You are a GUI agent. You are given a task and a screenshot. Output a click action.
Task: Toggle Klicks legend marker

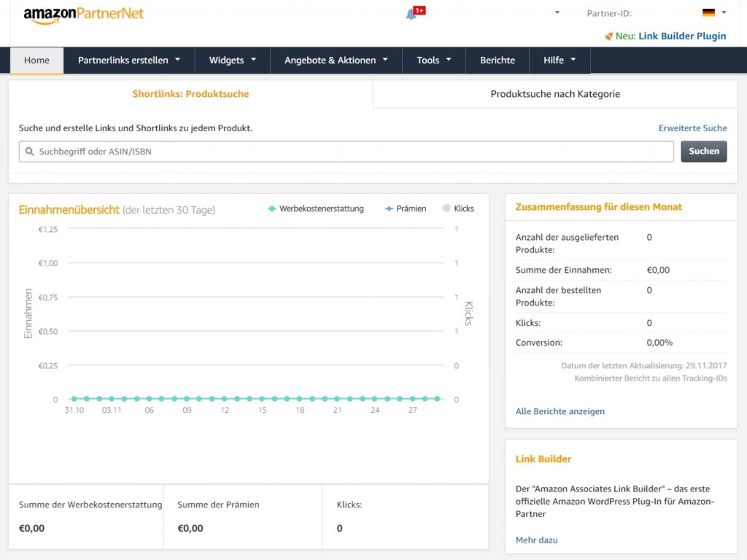coord(446,208)
